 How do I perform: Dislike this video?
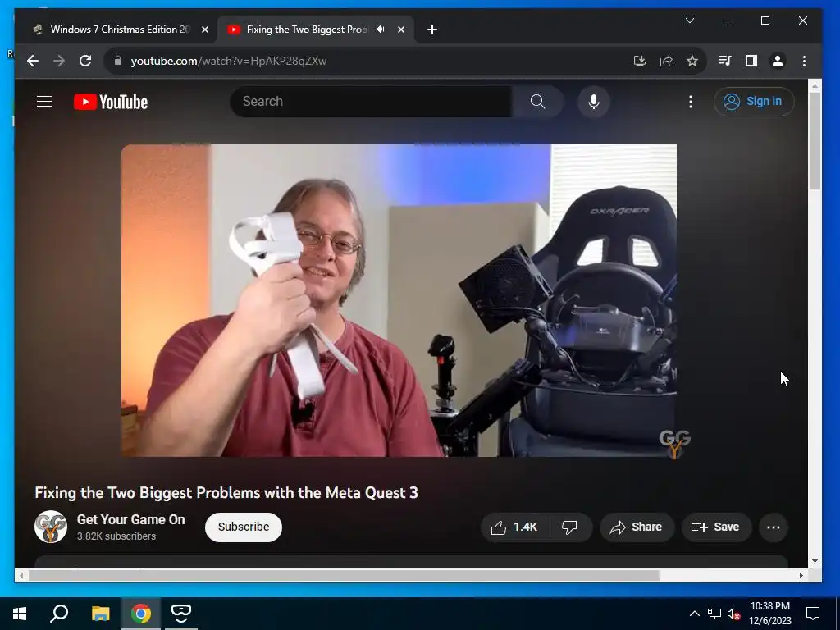(570, 527)
